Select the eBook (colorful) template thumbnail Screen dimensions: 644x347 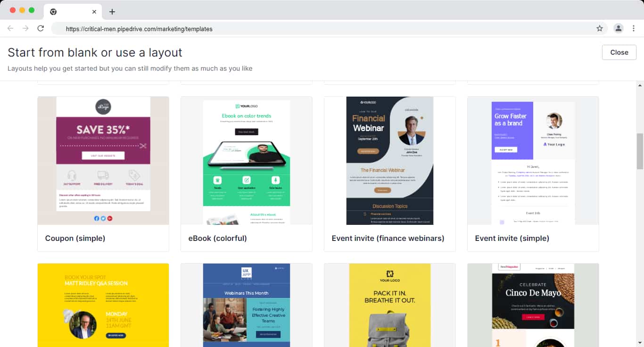247,161
